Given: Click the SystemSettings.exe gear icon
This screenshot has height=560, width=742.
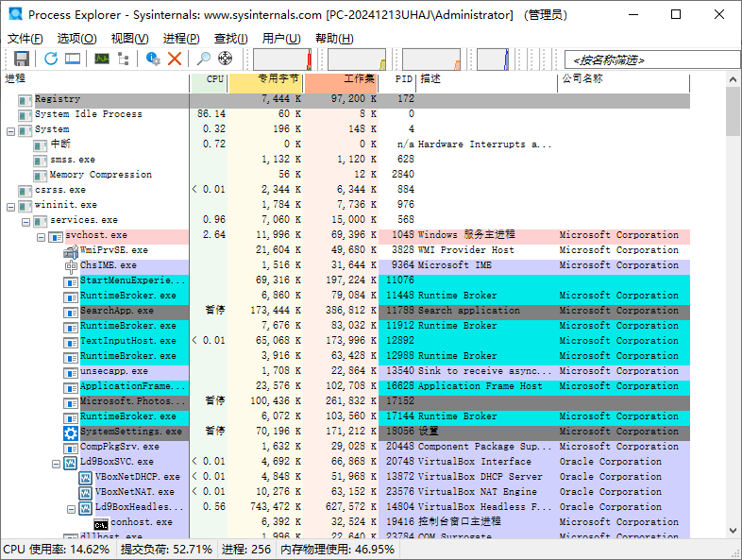Looking at the screenshot, I should point(71,433).
